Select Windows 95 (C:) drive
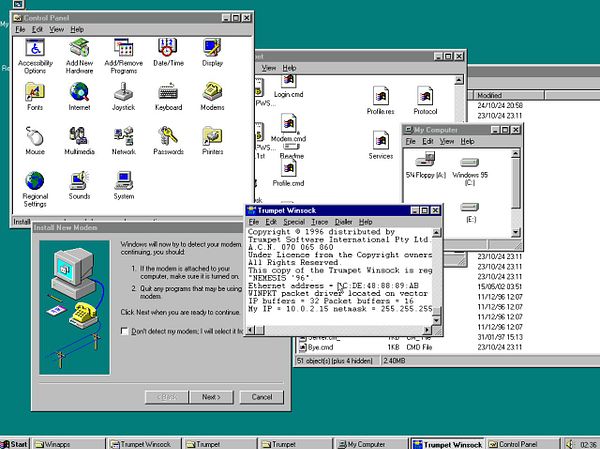Screen dimensions: 600x449 470,171
